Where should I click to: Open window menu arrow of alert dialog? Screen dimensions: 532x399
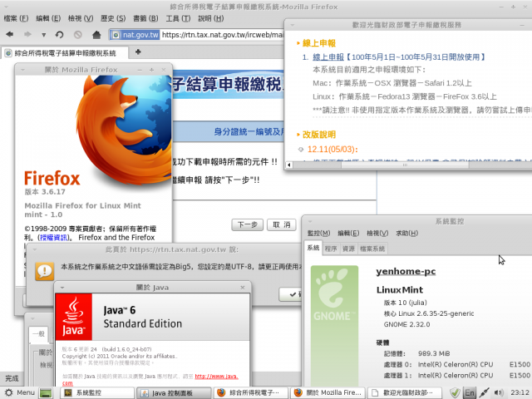(34, 249)
